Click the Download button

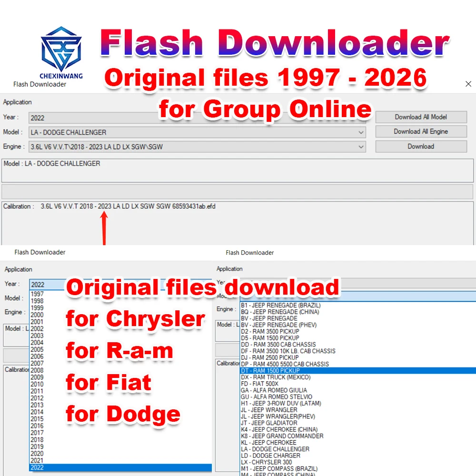click(421, 146)
